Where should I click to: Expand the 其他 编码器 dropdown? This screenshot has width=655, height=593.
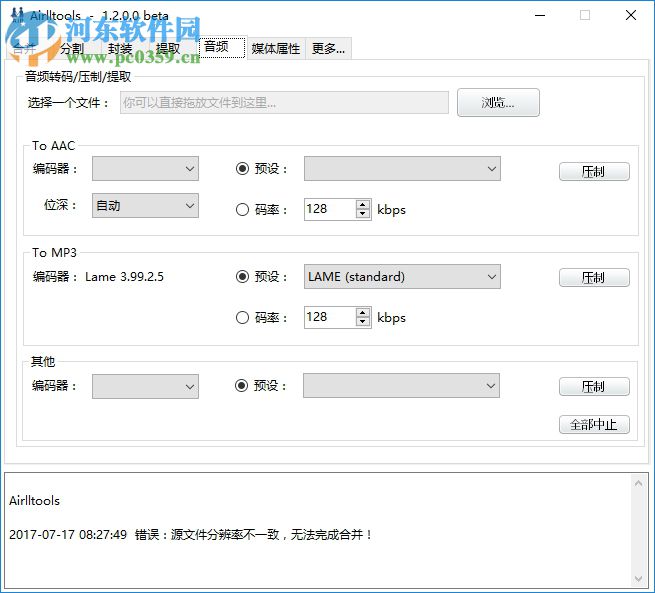pyautogui.click(x=145, y=386)
